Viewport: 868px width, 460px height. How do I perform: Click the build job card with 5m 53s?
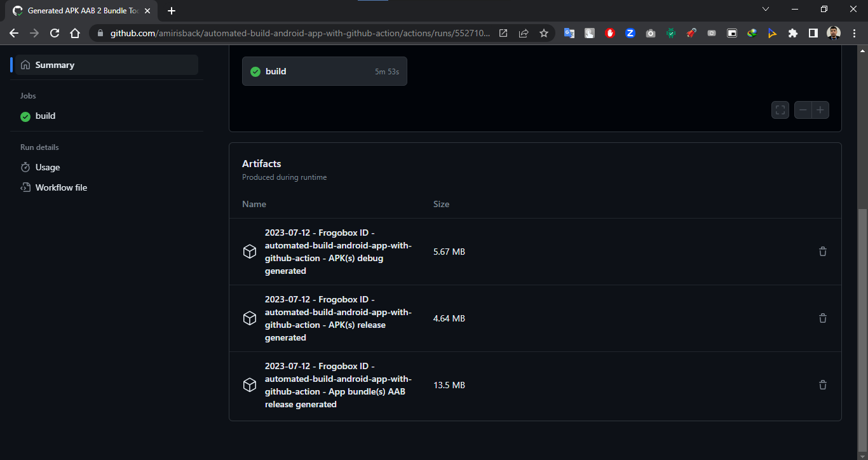point(325,71)
